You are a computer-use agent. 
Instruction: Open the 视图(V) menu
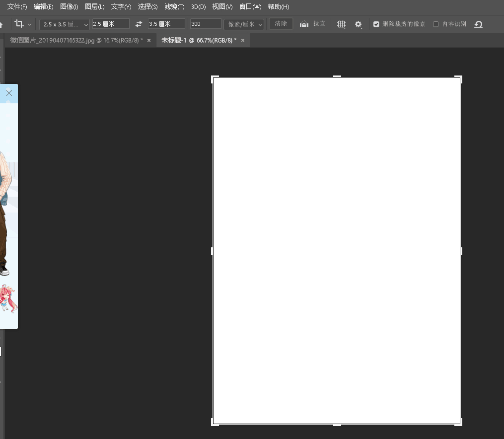click(222, 6)
